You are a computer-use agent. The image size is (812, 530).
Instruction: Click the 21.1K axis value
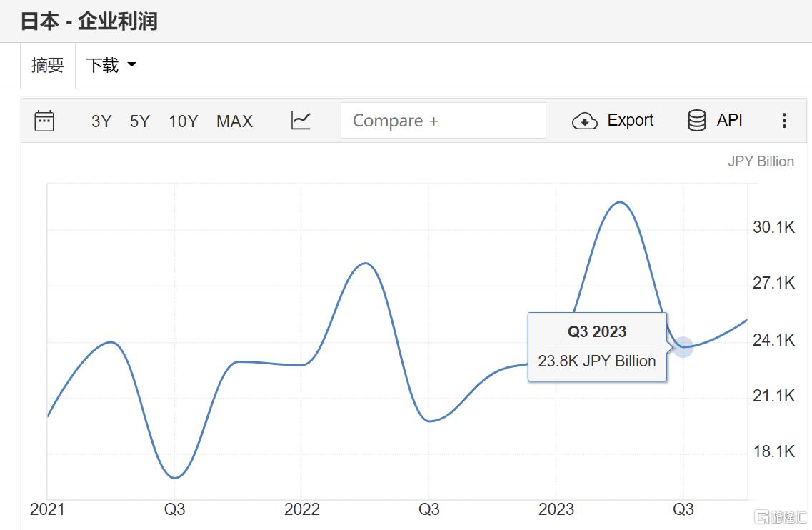click(x=773, y=396)
